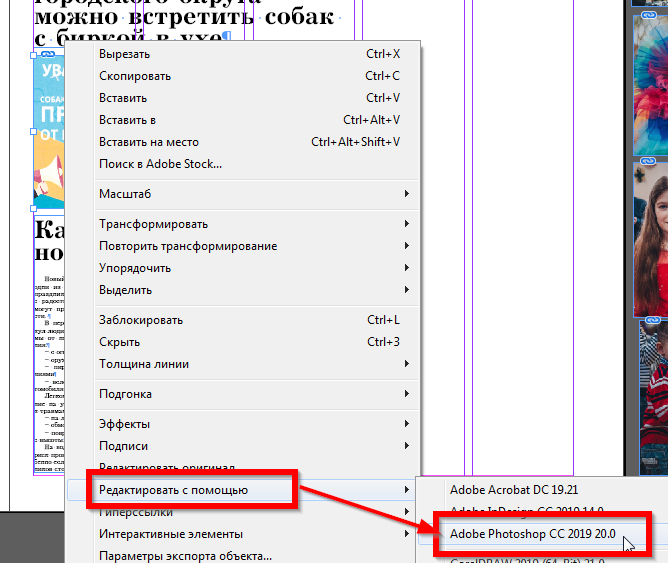Select the striped sweater photo
668x563 pixels.
point(654,398)
